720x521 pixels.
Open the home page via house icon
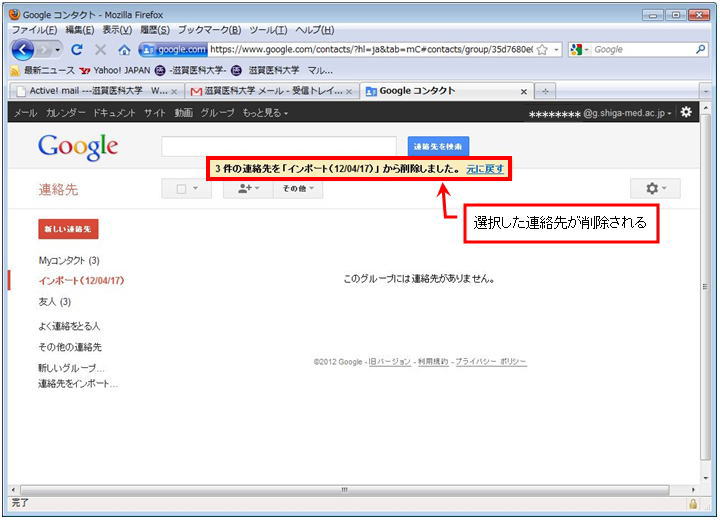(x=124, y=50)
